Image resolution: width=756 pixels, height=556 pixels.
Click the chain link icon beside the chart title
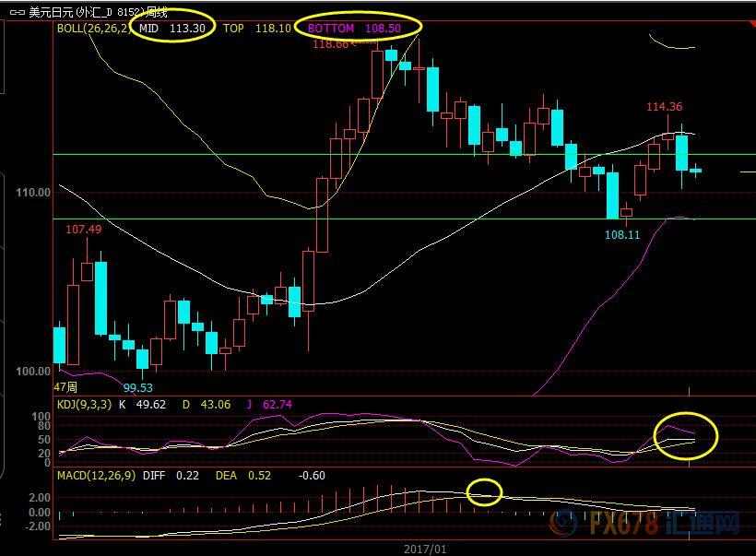pos(18,13)
